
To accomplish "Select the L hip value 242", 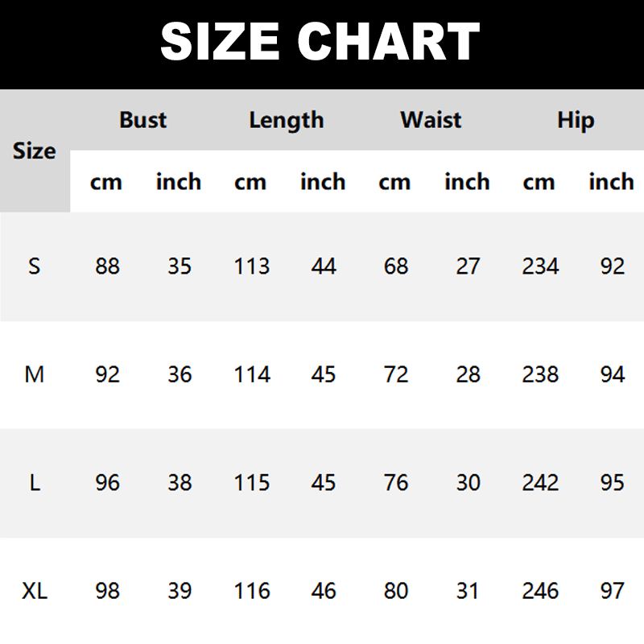I will tap(539, 483).
